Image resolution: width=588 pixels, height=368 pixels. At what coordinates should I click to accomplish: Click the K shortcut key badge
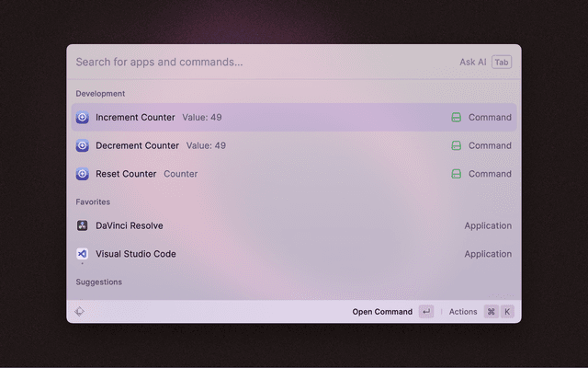pos(507,312)
